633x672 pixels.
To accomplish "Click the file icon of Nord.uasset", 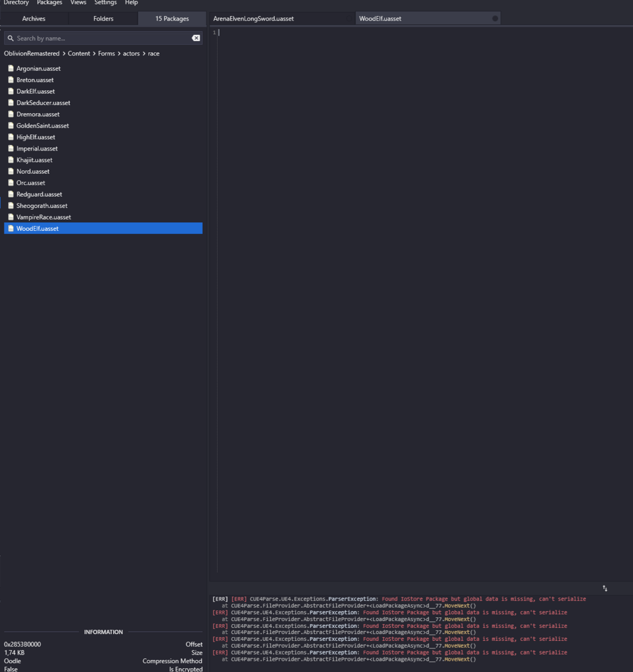I will pos(11,171).
